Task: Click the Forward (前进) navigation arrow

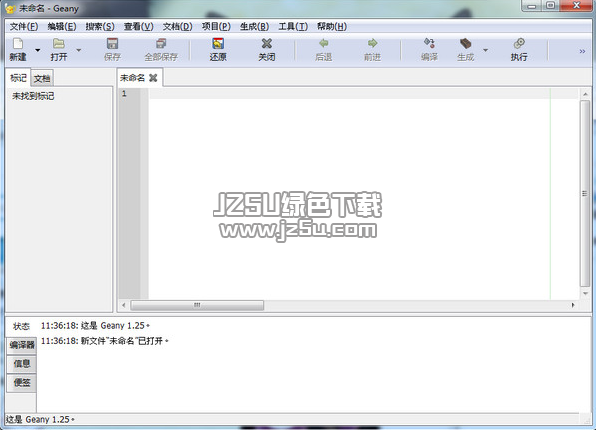Action: [x=372, y=43]
